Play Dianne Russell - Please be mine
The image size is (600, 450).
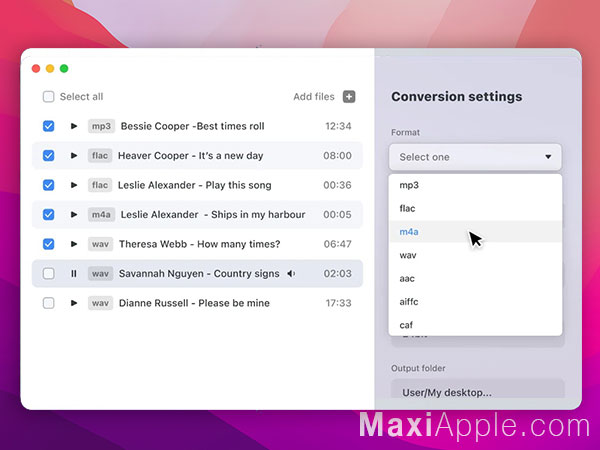(74, 303)
